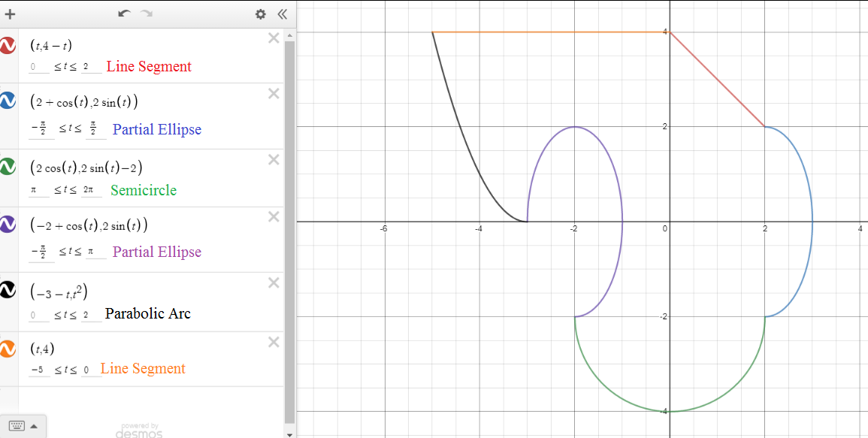Click the powered by Desmos link
The width and height of the screenshot is (868, 438).
click(x=140, y=430)
